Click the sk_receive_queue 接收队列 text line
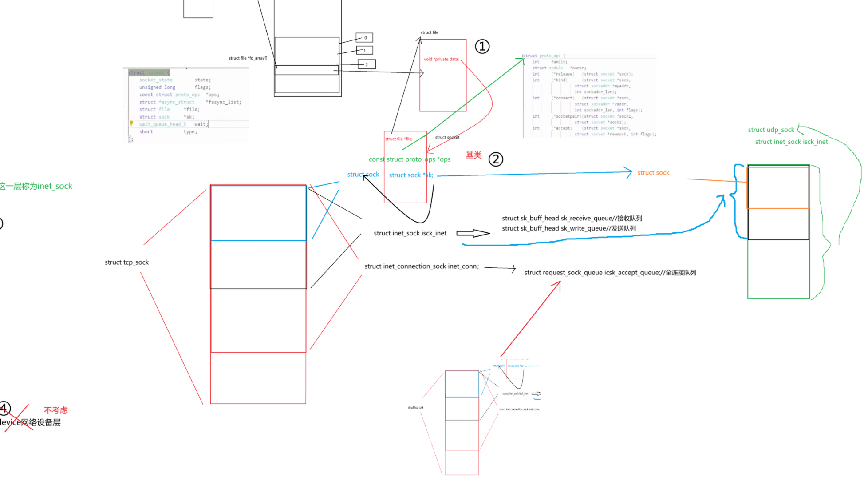This screenshot has height=489, width=868. click(572, 218)
